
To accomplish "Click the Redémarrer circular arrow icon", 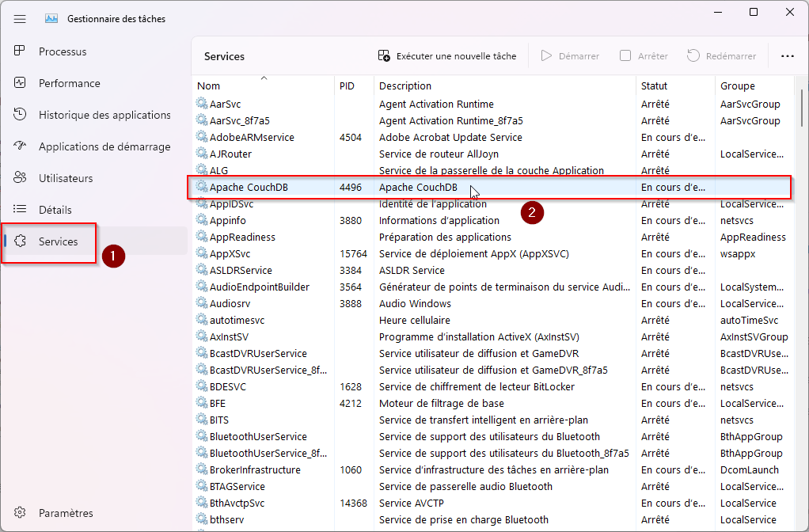I will [693, 55].
